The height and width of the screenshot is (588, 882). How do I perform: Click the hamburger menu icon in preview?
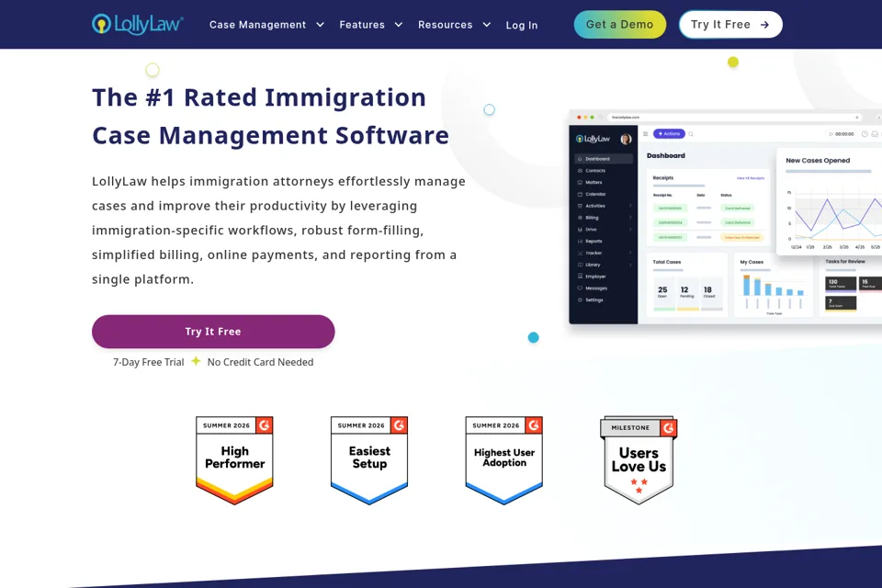(x=645, y=134)
